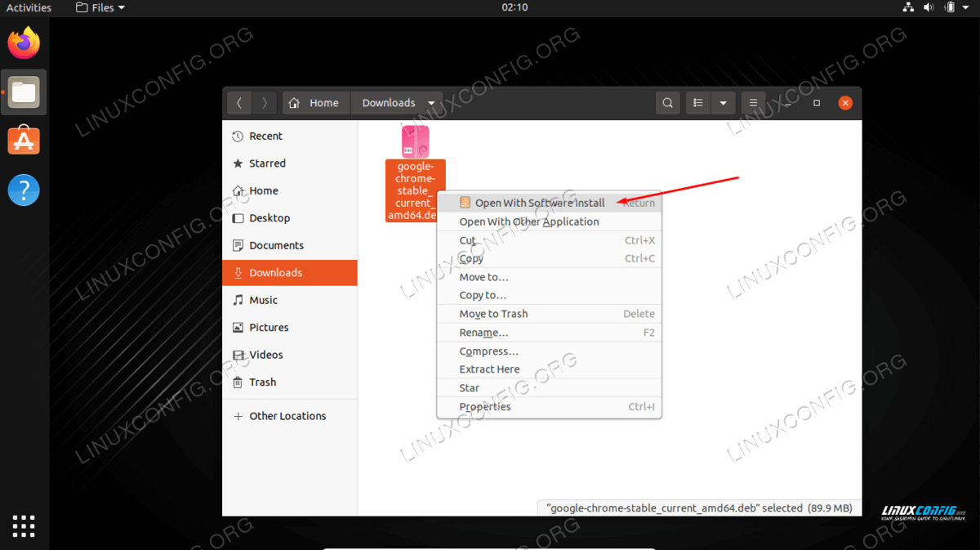This screenshot has width=980, height=550.
Task: Click the Music note icon in sidebar
Action: [x=238, y=300]
